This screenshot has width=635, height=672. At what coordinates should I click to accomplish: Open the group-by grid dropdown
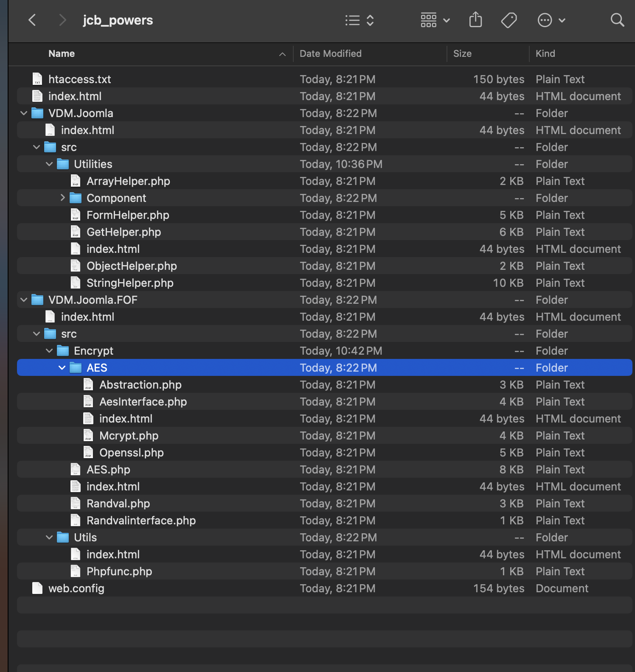(x=435, y=20)
